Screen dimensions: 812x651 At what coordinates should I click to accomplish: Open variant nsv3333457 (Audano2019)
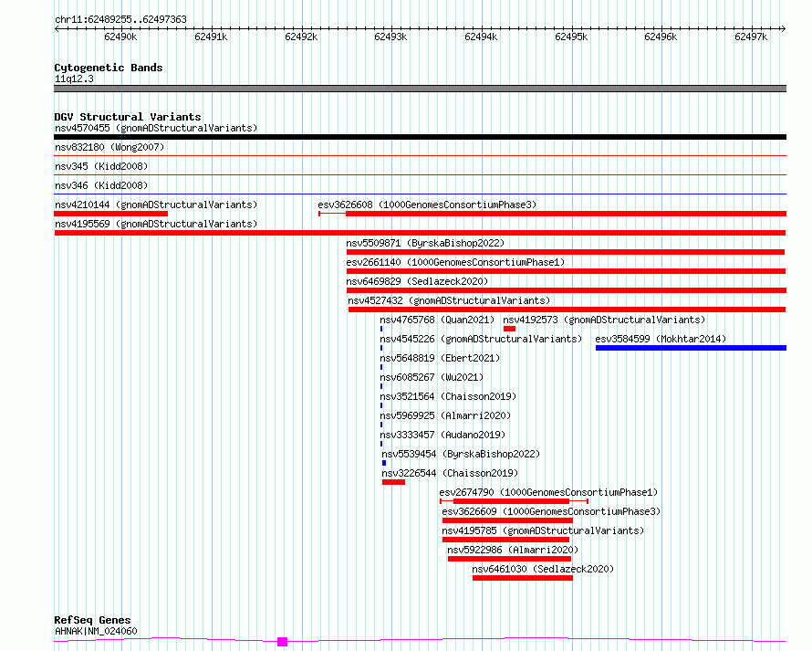(442, 435)
